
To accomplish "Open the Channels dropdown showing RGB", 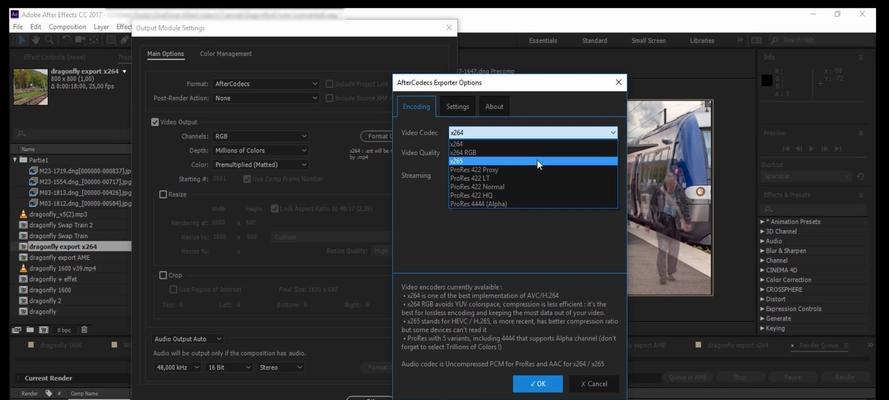I will click(x=261, y=136).
